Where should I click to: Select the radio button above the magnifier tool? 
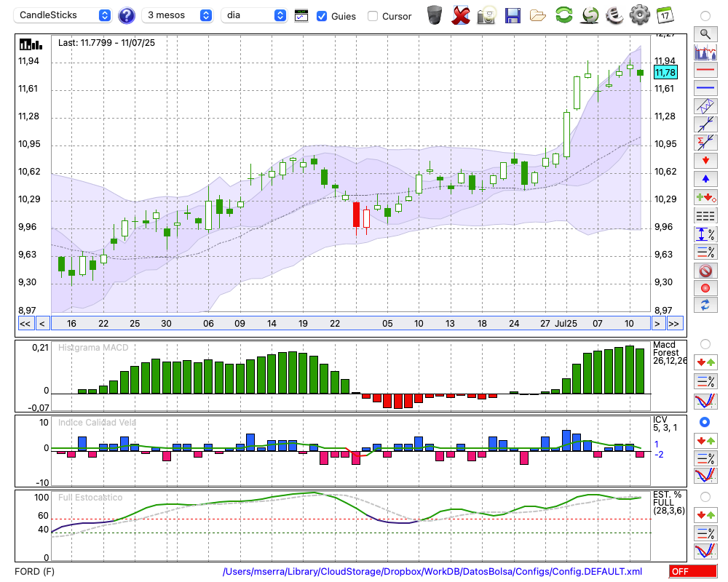(705, 16)
